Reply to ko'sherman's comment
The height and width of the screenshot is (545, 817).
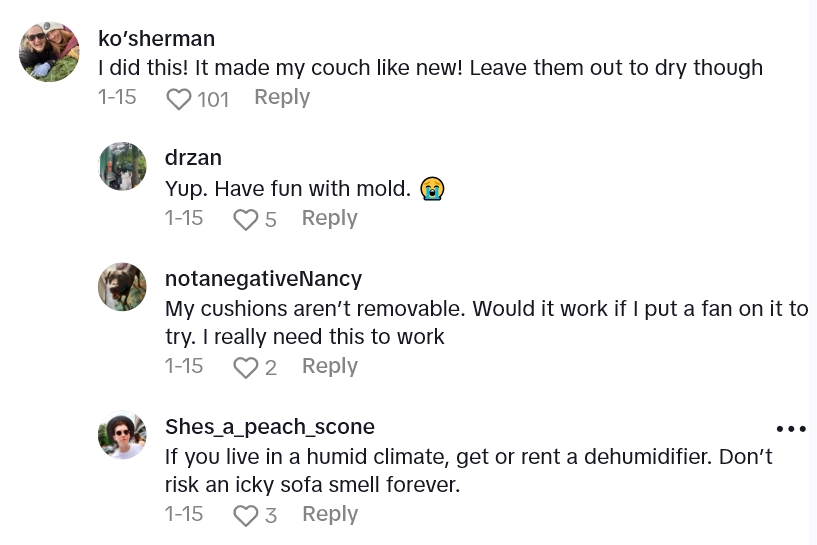pyautogui.click(x=282, y=97)
